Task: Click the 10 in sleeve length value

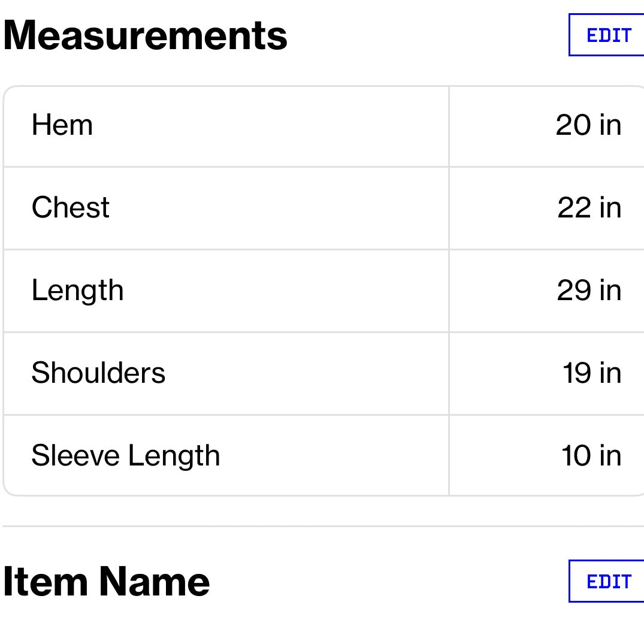Action: point(591,456)
